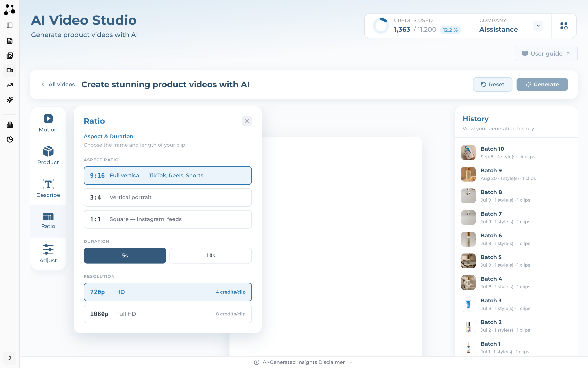The width and height of the screenshot is (588, 368).
Task: Select the 1:1 Square ratio
Action: point(168,219)
